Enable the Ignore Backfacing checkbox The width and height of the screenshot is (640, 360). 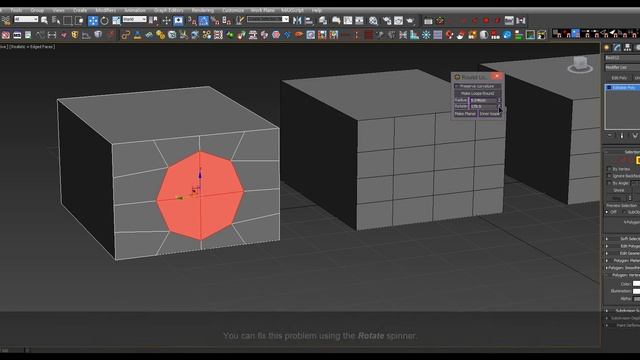pyautogui.click(x=609, y=176)
